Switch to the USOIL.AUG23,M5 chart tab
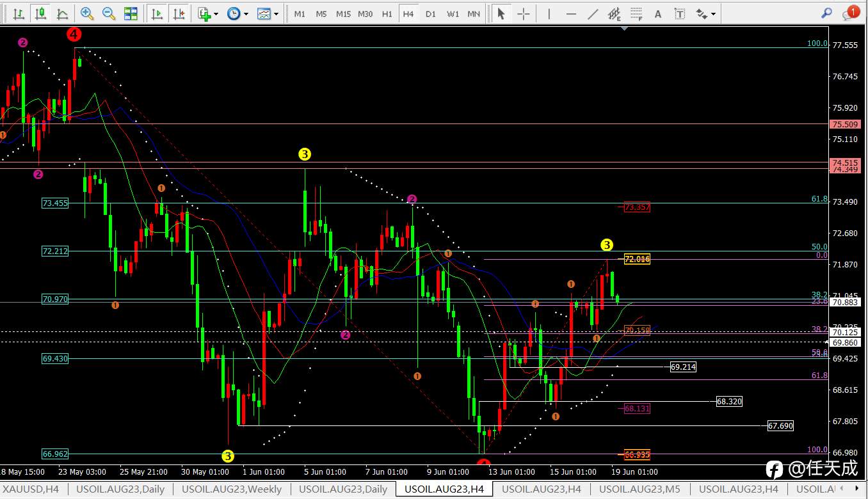Viewport: 868px width, 499px height. click(x=638, y=489)
